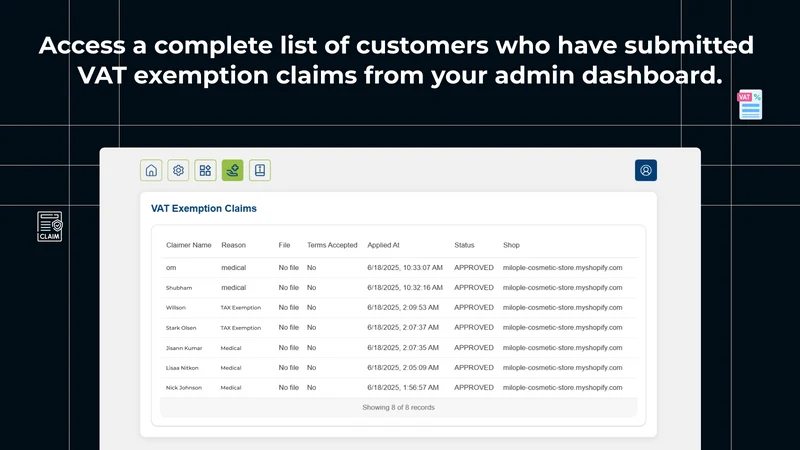
Task: Click Terms Accepted 'No' in Jisann Kumar row
Action: (311, 348)
